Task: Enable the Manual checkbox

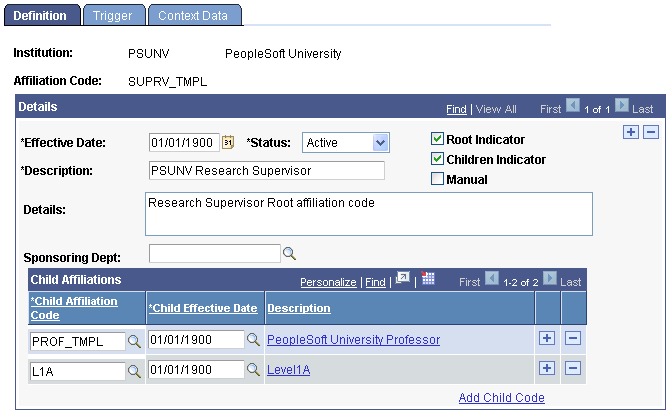Action: [x=437, y=179]
